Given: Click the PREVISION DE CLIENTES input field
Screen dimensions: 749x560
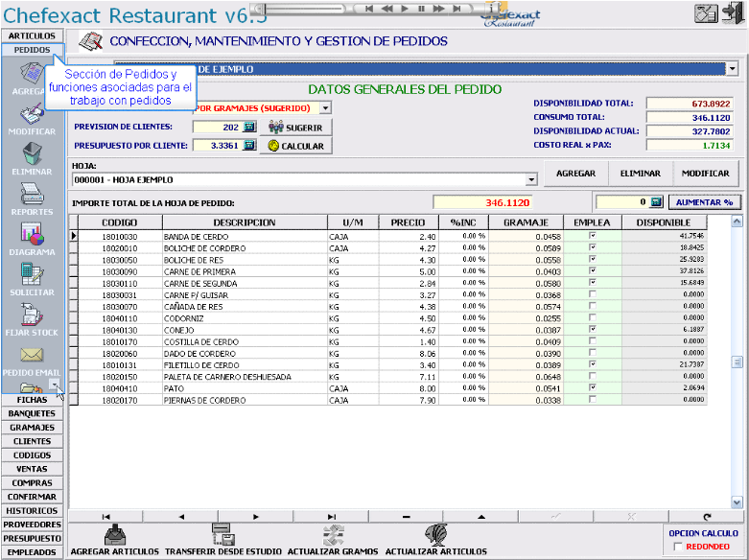Looking at the screenshot, I should point(218,128).
